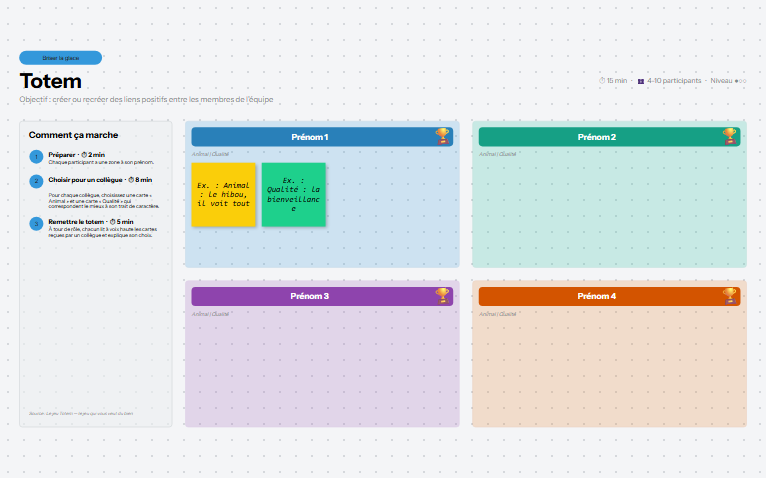Select the step 2 numbered circle
This screenshot has height=478, width=766.
click(36, 181)
